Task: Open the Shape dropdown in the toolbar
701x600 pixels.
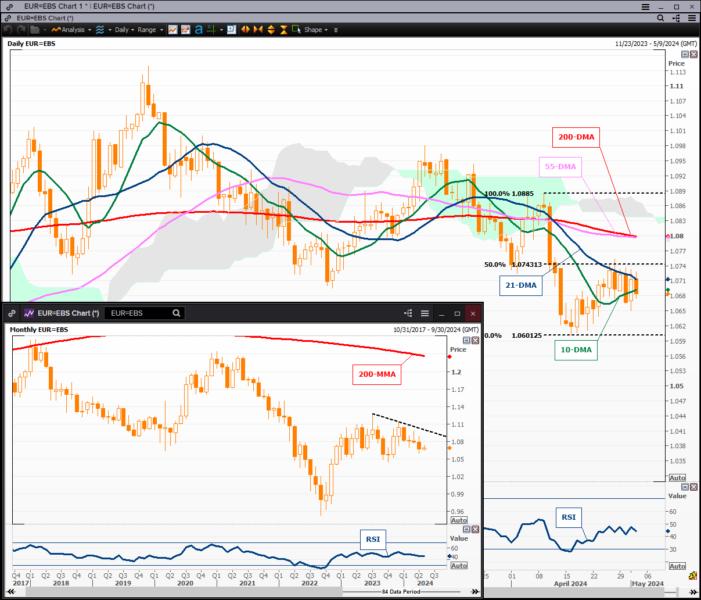Action: point(316,30)
